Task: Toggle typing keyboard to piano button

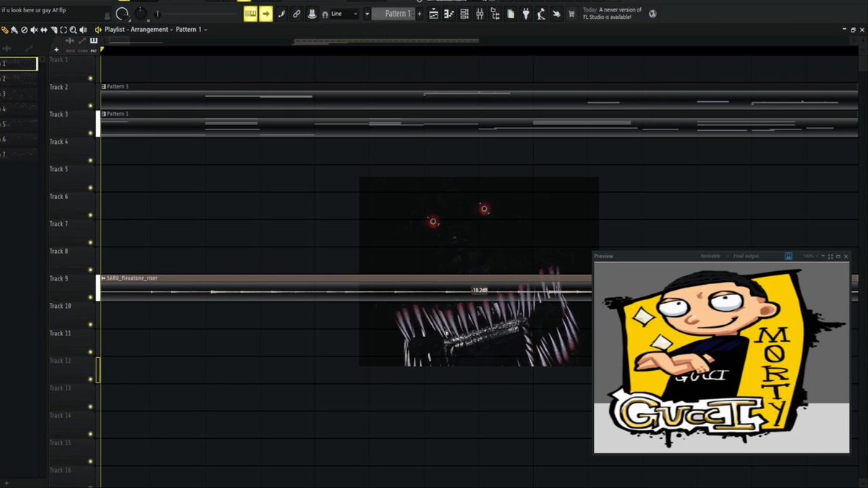Action: pos(250,14)
